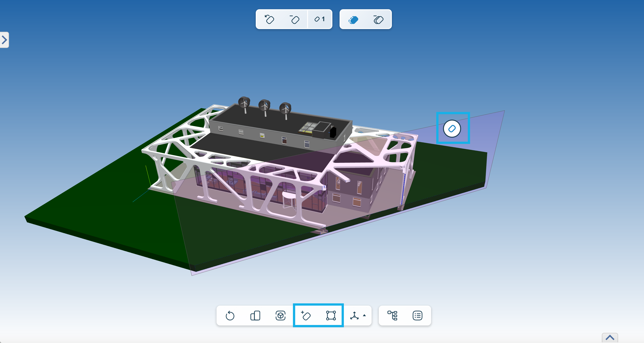Open the section plane count "1" indicator
Image resolution: width=644 pixels, height=343 pixels.
click(x=320, y=19)
